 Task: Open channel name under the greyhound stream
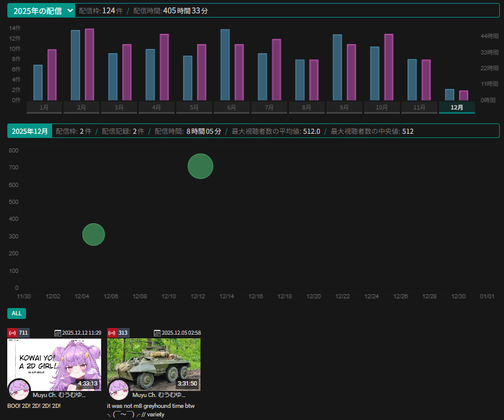[159, 395]
